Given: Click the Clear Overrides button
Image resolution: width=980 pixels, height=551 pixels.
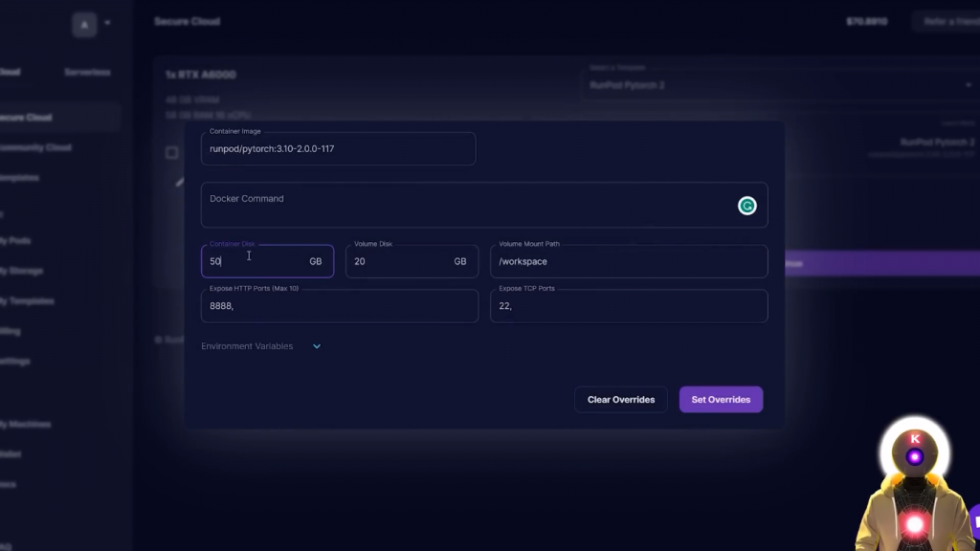Looking at the screenshot, I should pyautogui.click(x=620, y=399).
